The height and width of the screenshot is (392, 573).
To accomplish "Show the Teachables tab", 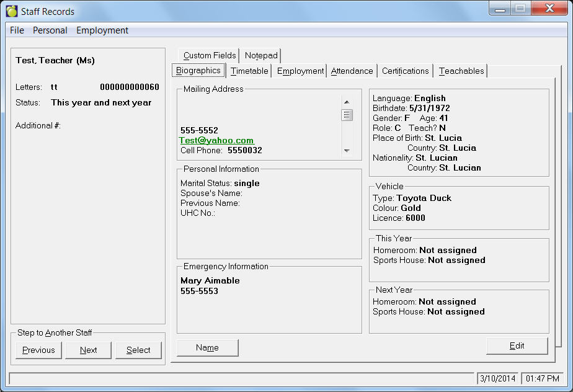I will tap(461, 71).
